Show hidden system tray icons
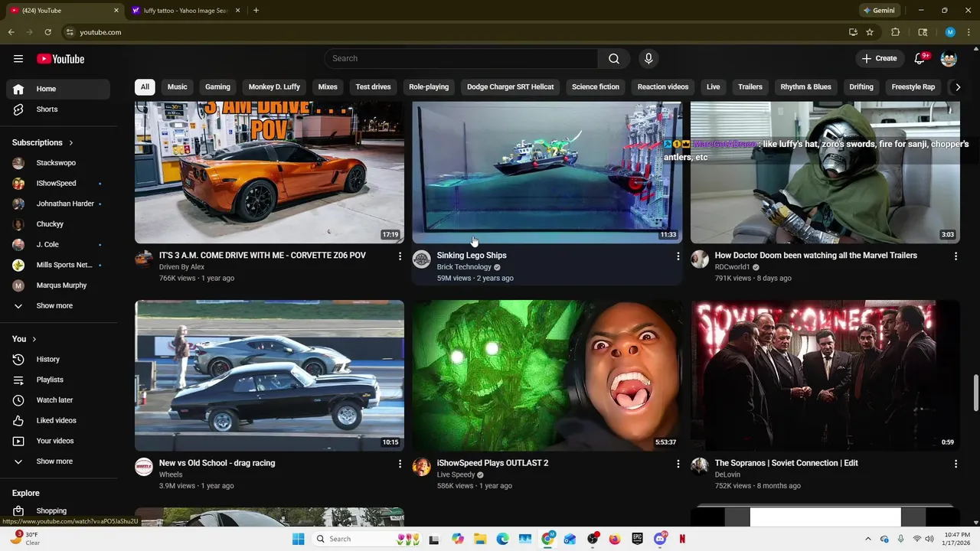980x551 pixels. (x=867, y=539)
